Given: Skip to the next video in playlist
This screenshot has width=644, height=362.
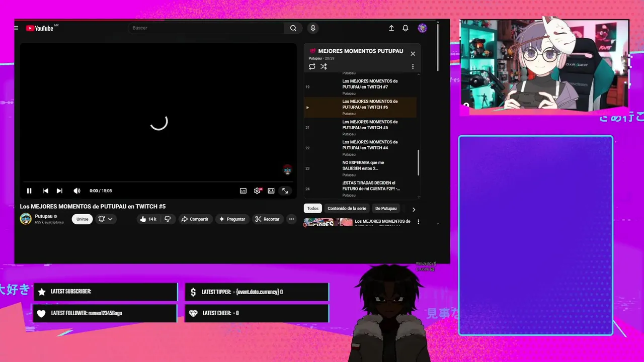Looking at the screenshot, I should pos(59,191).
